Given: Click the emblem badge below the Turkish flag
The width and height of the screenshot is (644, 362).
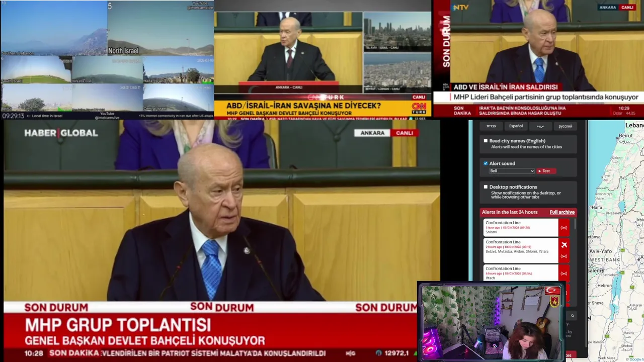Looking at the screenshot, I should (554, 301).
